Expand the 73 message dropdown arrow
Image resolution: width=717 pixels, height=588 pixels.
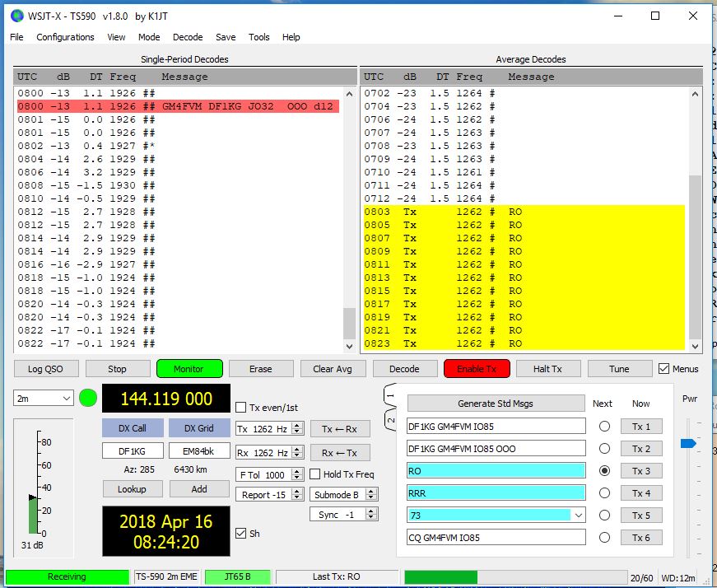pyautogui.click(x=579, y=516)
